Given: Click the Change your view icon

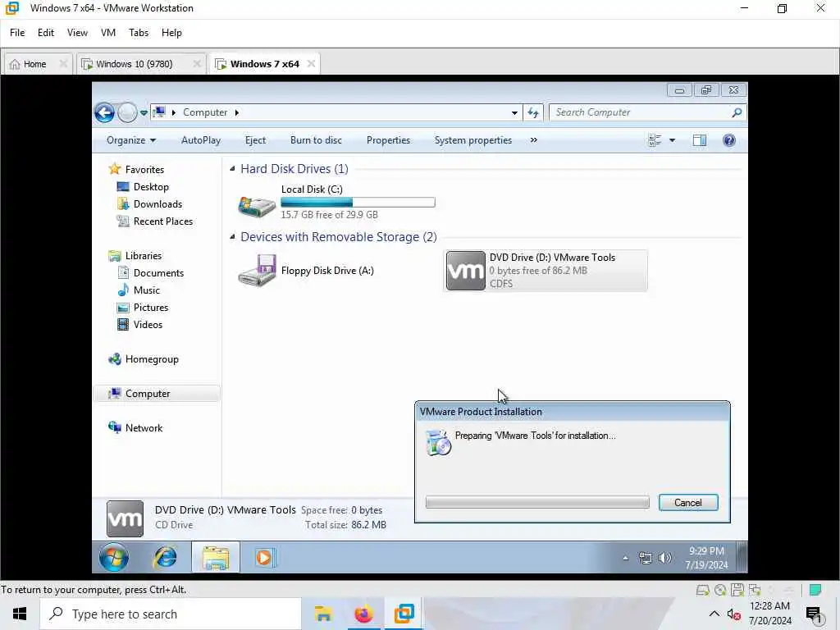Looking at the screenshot, I should click(655, 140).
